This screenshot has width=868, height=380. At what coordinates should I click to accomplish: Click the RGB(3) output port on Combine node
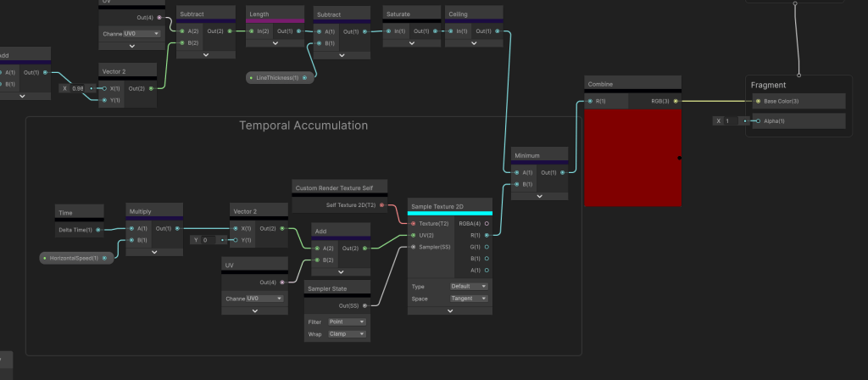point(676,101)
